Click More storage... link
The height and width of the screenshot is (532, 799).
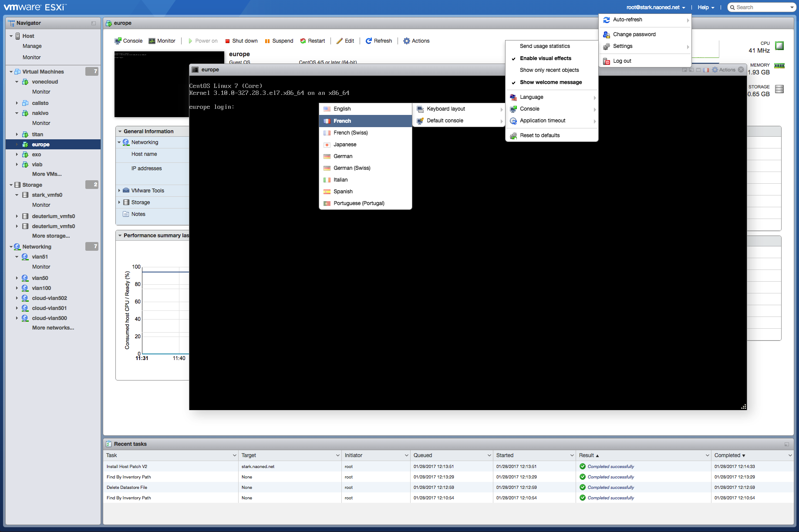click(51, 236)
